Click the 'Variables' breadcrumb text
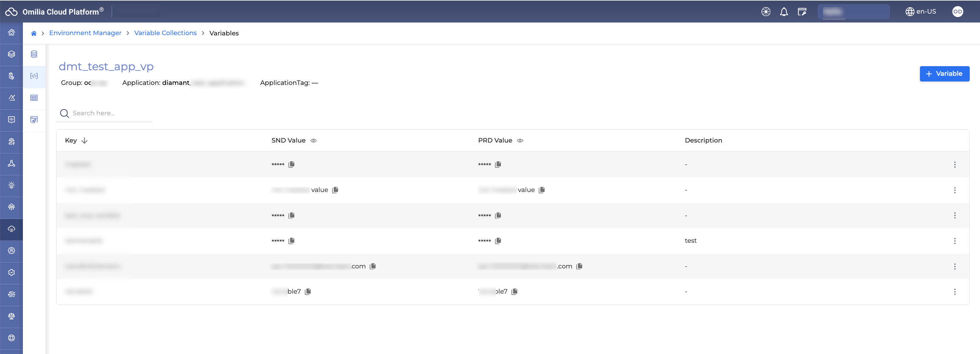This screenshot has width=980, height=354. click(x=224, y=33)
